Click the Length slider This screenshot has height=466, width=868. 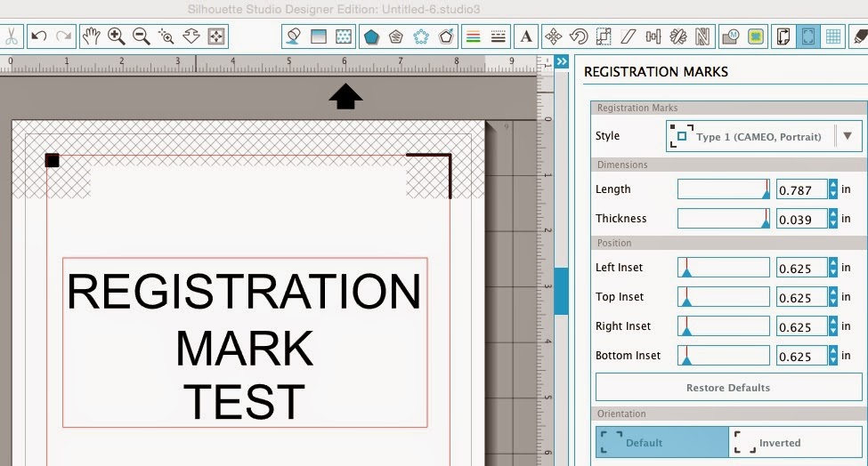[724, 189]
